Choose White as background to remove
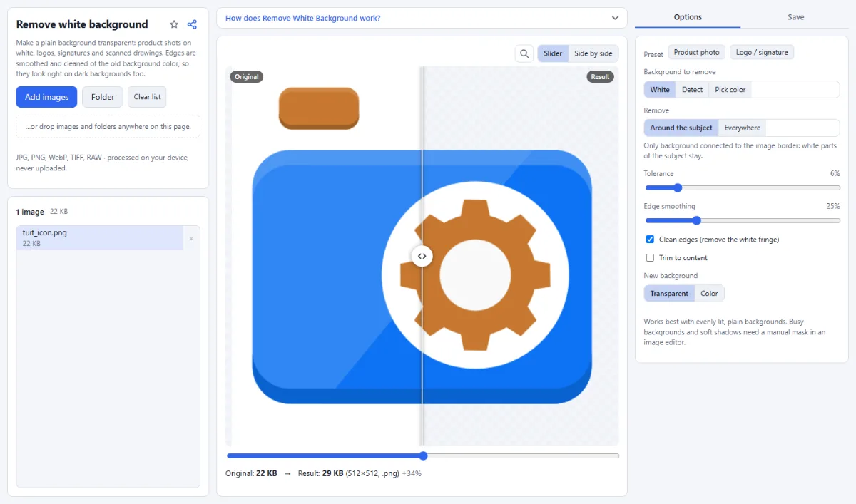The width and height of the screenshot is (856, 504). pyautogui.click(x=660, y=90)
